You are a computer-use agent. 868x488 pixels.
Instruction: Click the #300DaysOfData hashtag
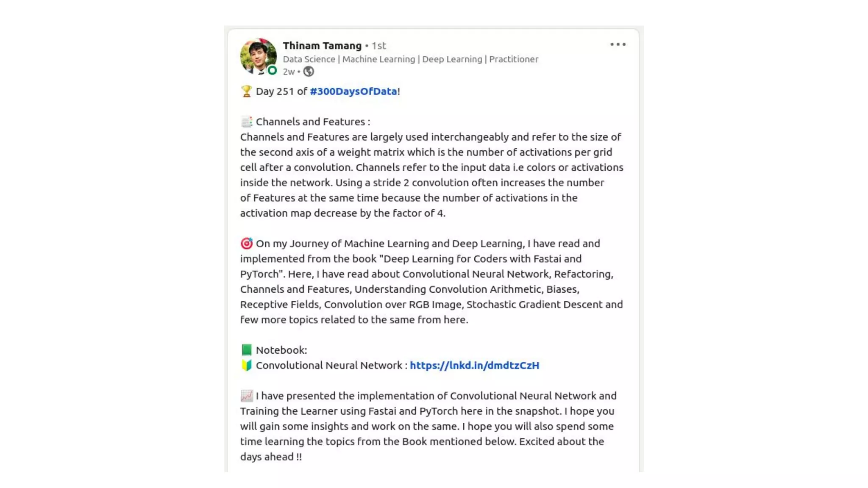353,91
